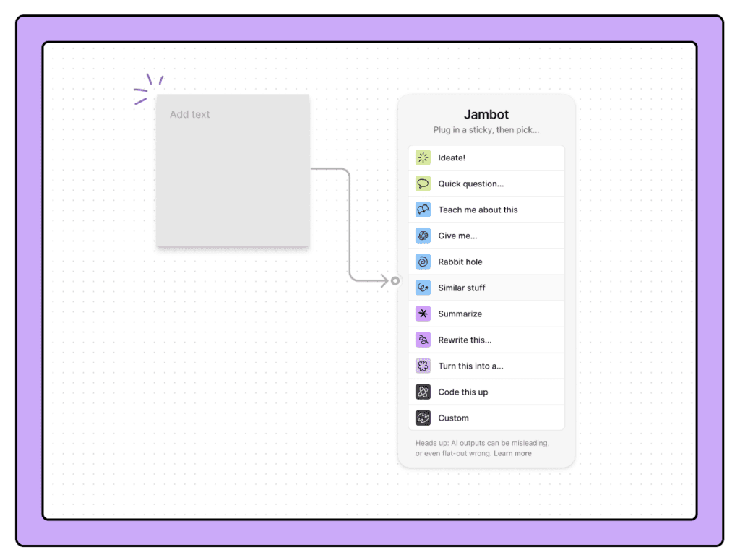Select the "Code this up" label
This screenshot has height=560, width=740.
[462, 392]
